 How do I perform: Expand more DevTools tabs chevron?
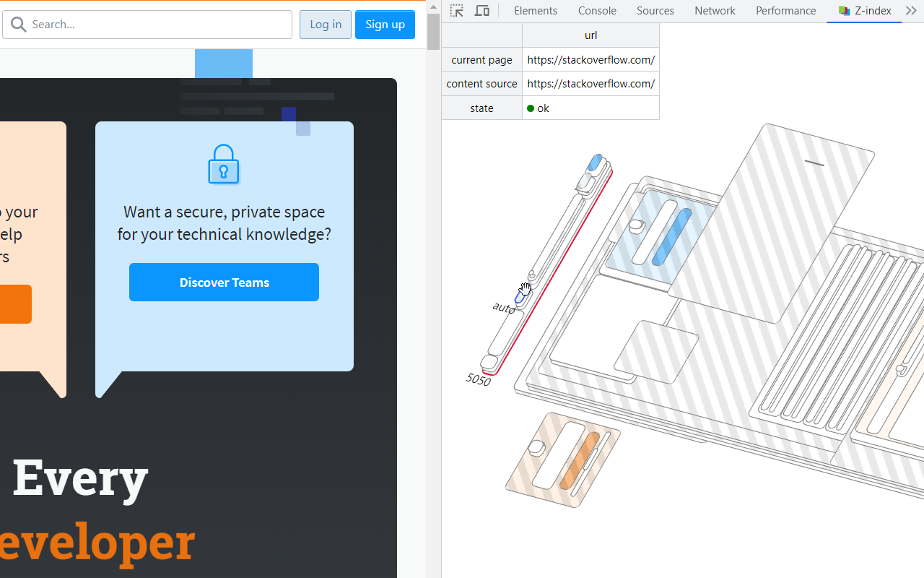coord(911,11)
